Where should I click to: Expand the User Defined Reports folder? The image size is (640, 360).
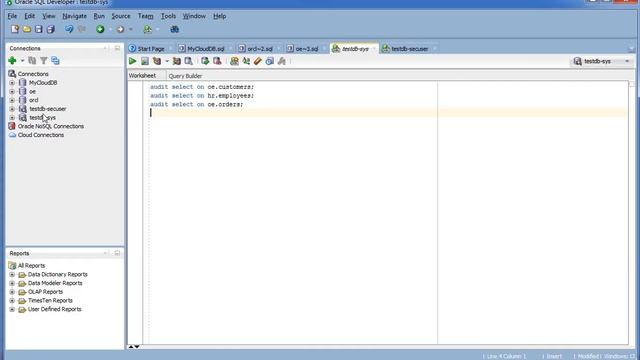(12, 309)
